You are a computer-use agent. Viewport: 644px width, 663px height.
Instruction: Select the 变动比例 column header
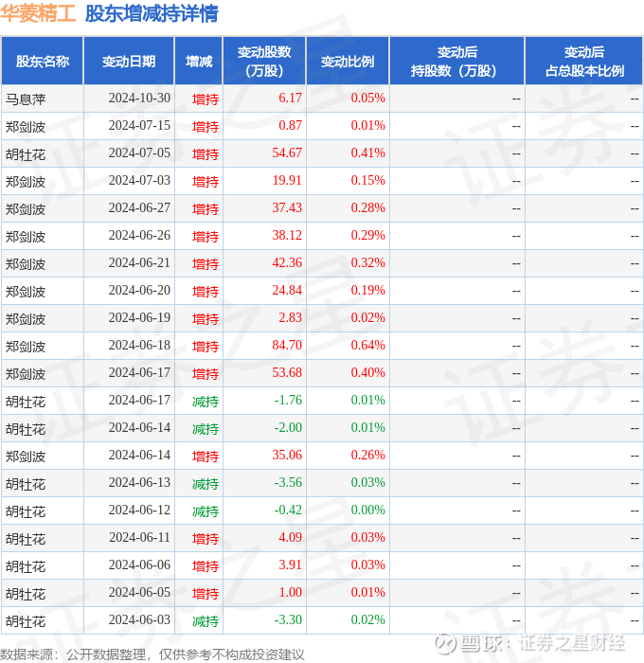(x=348, y=62)
